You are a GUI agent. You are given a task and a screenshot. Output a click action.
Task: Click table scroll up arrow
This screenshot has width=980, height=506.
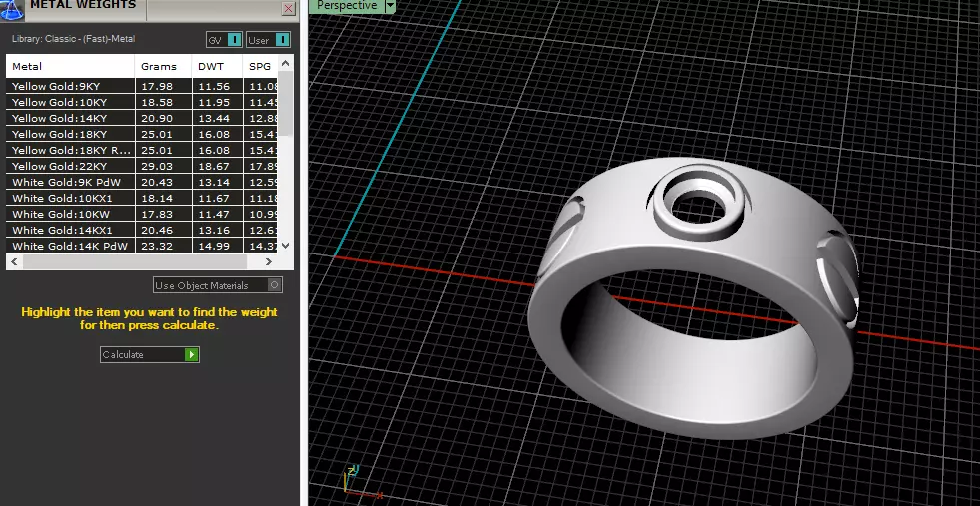tap(285, 63)
